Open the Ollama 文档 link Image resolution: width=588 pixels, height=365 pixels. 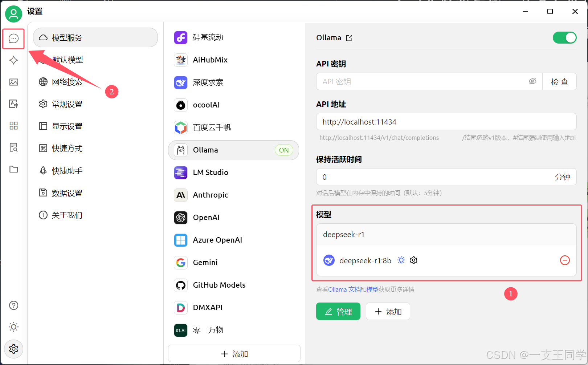tap(344, 289)
